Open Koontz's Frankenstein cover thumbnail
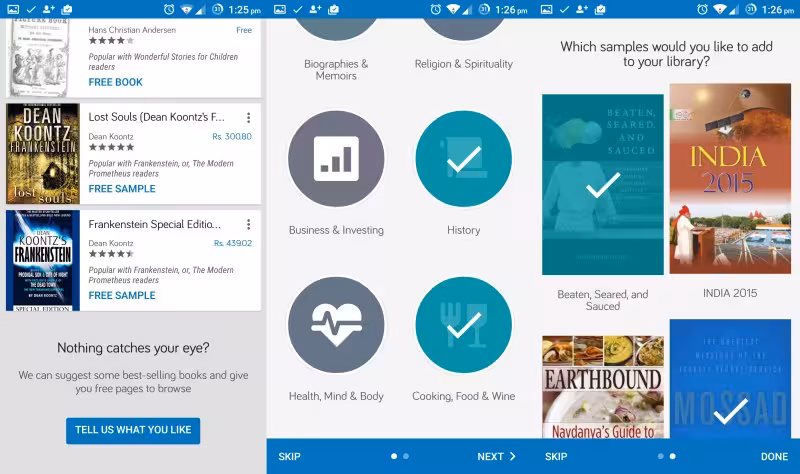The height and width of the screenshot is (474, 800). (x=43, y=260)
